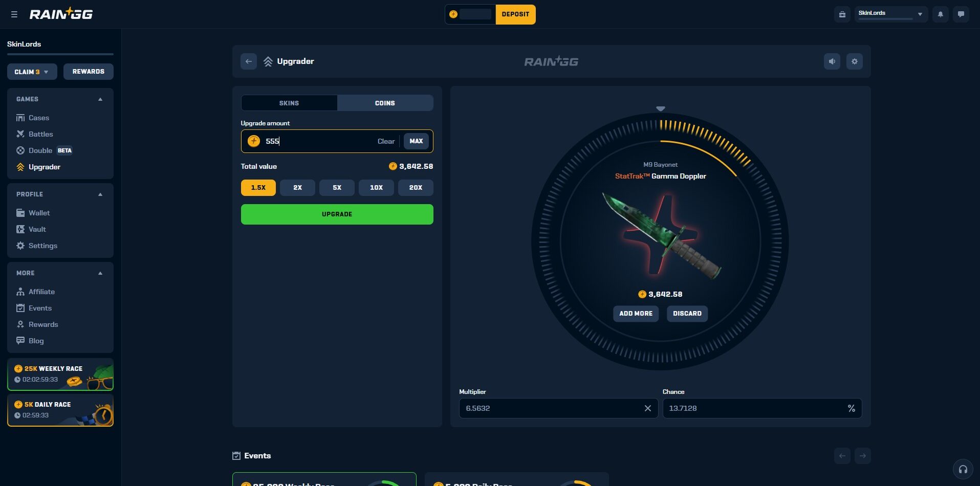Open SkinLords account dropdown
Screen dimensions: 980x486
(x=891, y=14)
